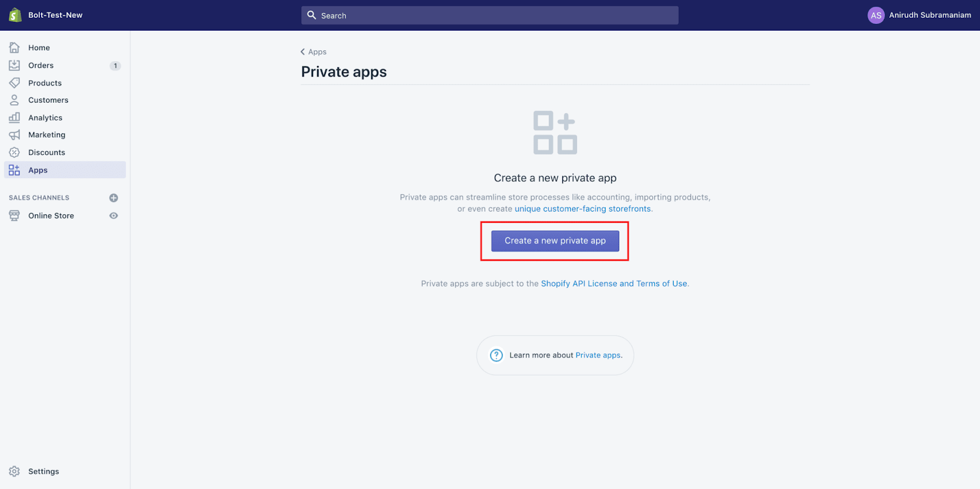
Task: Add a sales channel with plus icon
Action: click(113, 198)
